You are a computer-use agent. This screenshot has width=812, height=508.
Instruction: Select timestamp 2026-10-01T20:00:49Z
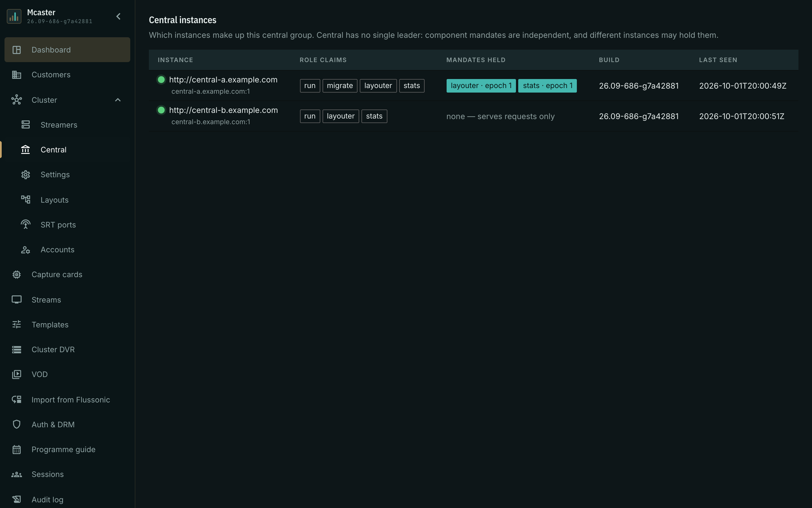[x=743, y=86]
